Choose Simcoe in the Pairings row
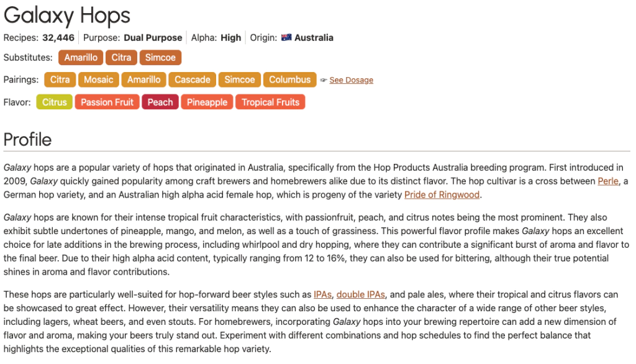 (x=239, y=80)
